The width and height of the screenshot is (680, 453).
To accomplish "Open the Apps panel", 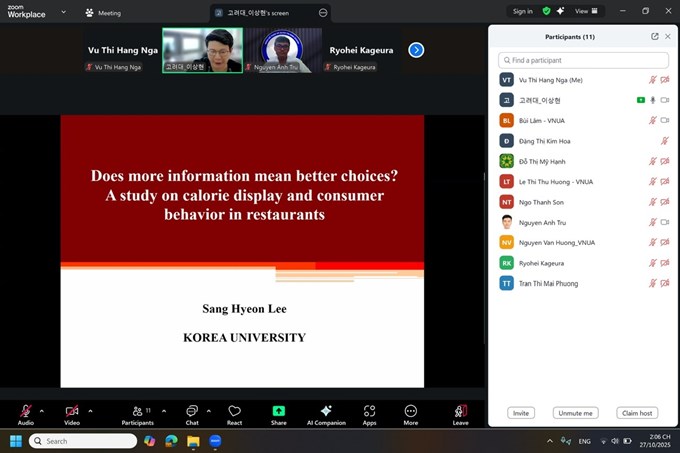I will click(369, 411).
